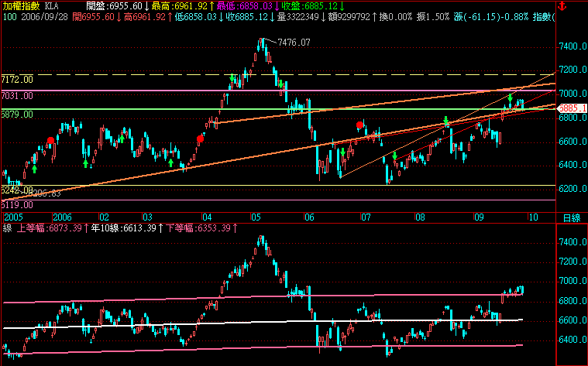This screenshot has width=588, height=366.
Task: Click the 7476.07 peak price annotation
Action: [294, 43]
